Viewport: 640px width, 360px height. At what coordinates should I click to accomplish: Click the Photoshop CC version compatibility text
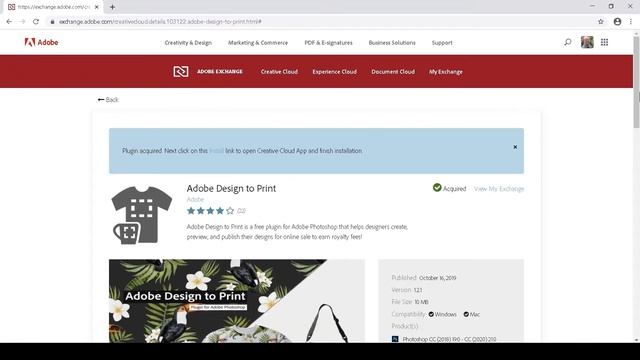pos(449,339)
